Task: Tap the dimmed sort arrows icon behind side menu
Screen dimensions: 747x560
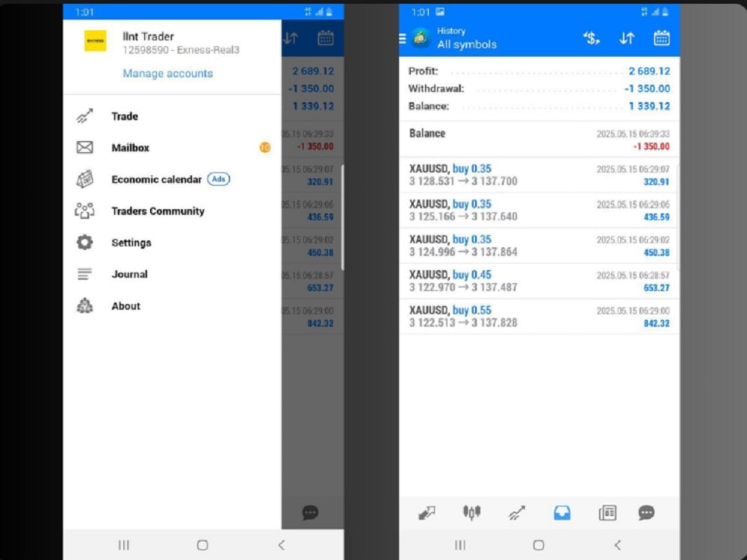Action: click(291, 39)
